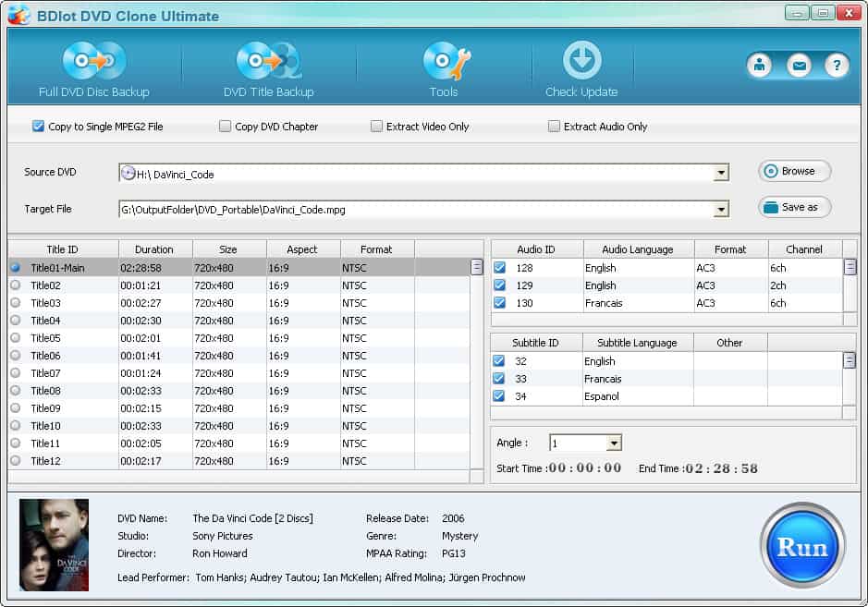
Task: Select Title05 radio button
Action: coord(15,337)
